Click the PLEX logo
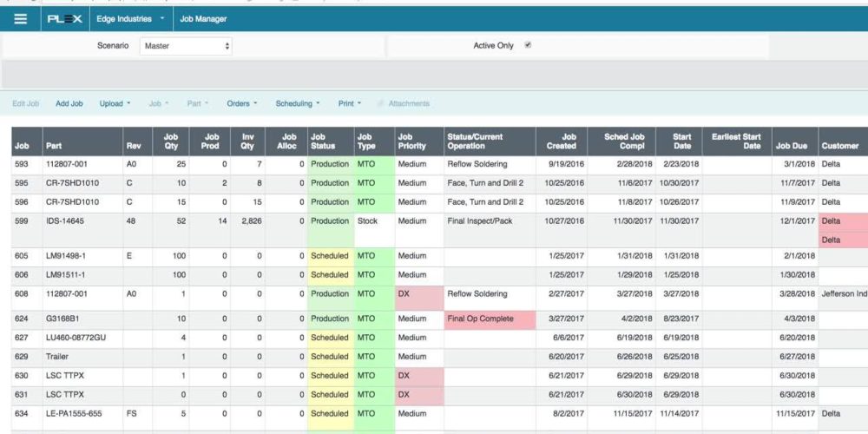This screenshot has height=434, width=868. point(63,18)
